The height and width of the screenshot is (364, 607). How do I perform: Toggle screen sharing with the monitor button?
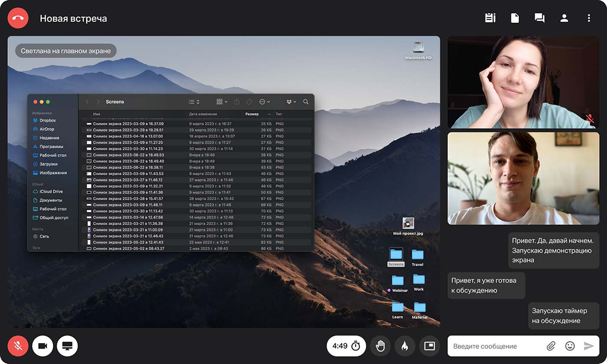(x=67, y=346)
